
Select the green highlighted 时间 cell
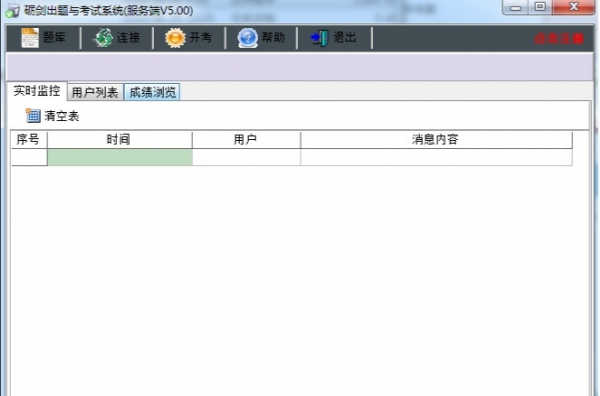click(x=119, y=157)
